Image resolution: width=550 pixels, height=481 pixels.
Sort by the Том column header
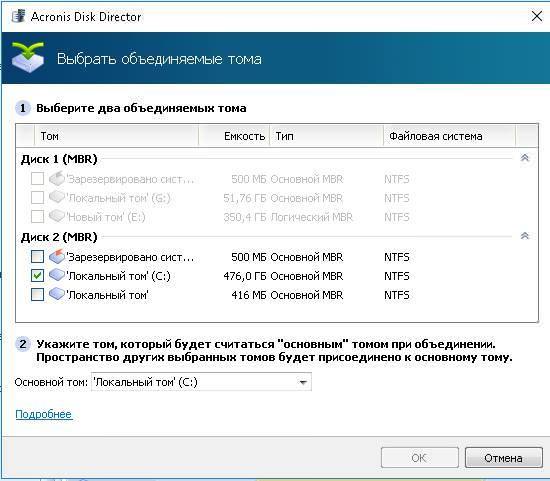click(x=116, y=136)
